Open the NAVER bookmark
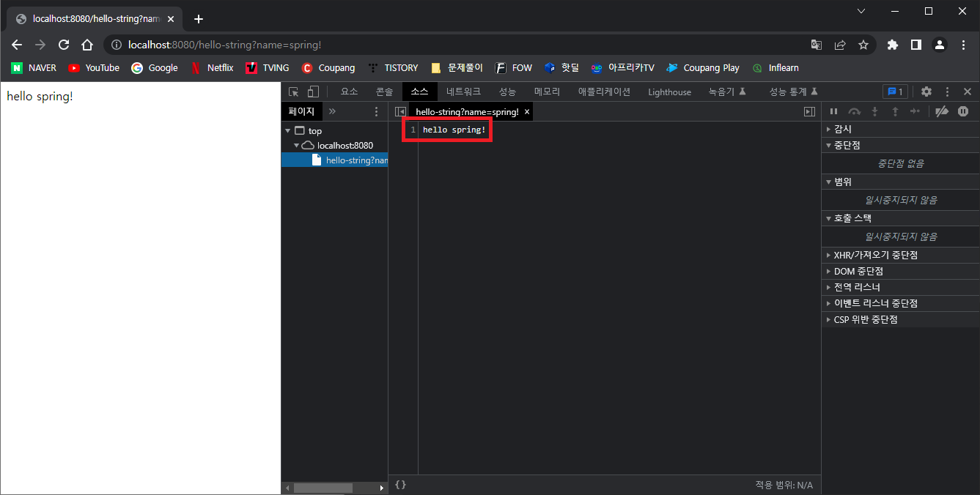This screenshot has width=980, height=495. 34,68
